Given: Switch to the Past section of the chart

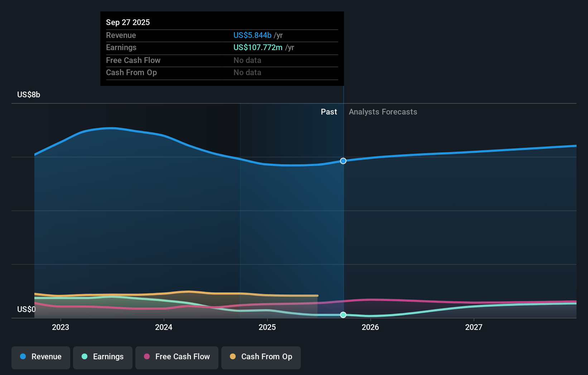Looking at the screenshot, I should coord(329,112).
